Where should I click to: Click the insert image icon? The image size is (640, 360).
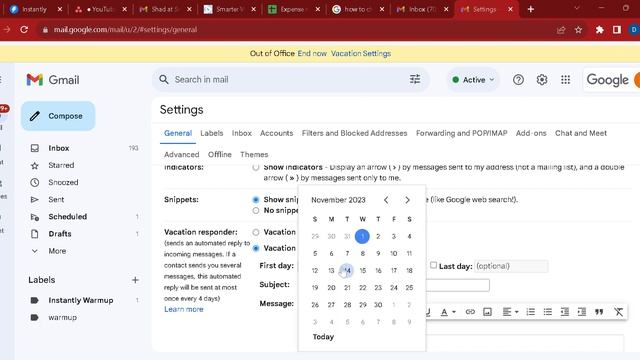point(487,312)
